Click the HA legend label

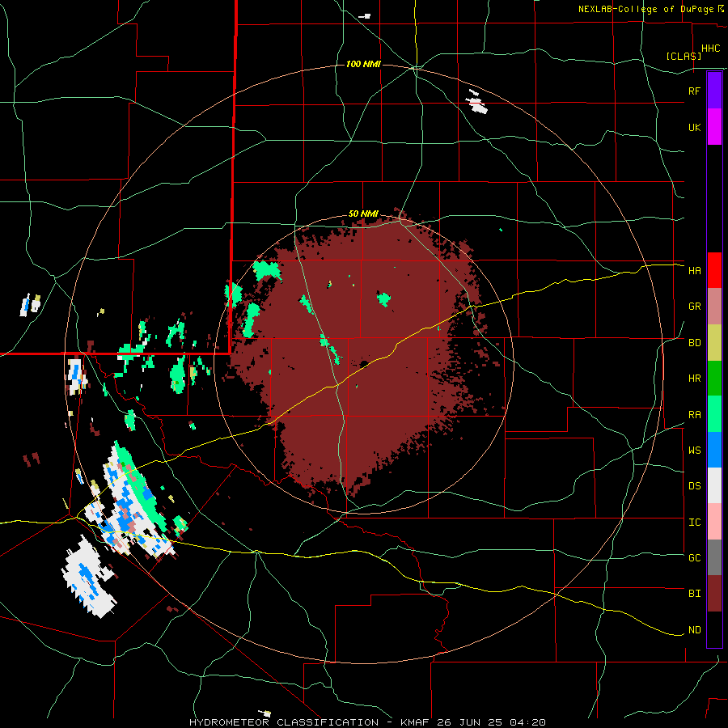click(694, 271)
